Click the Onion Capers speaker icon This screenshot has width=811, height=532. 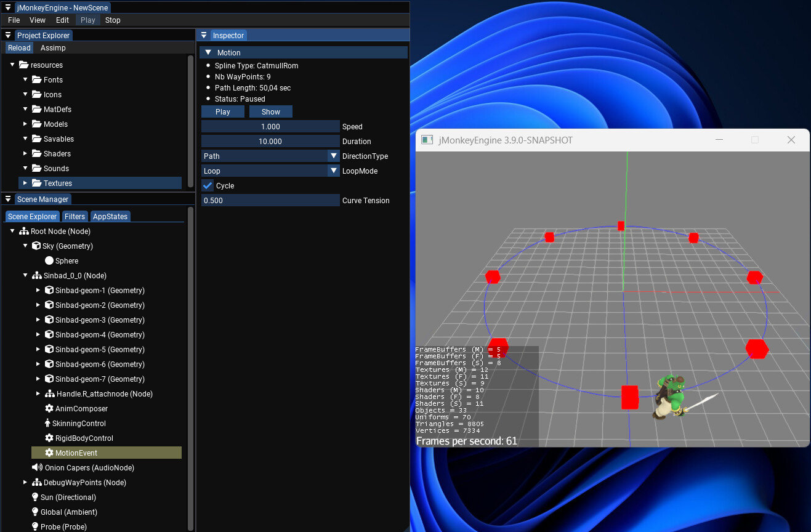click(37, 468)
